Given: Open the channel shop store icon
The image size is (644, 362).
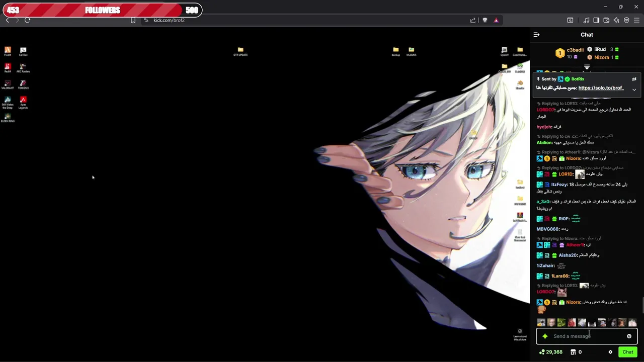Looking at the screenshot, I should pos(573,352).
